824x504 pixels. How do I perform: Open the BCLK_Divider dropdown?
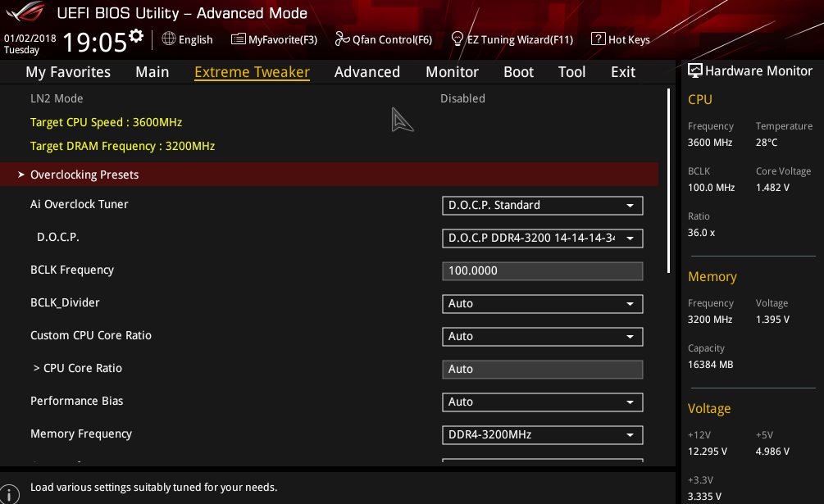pos(542,303)
